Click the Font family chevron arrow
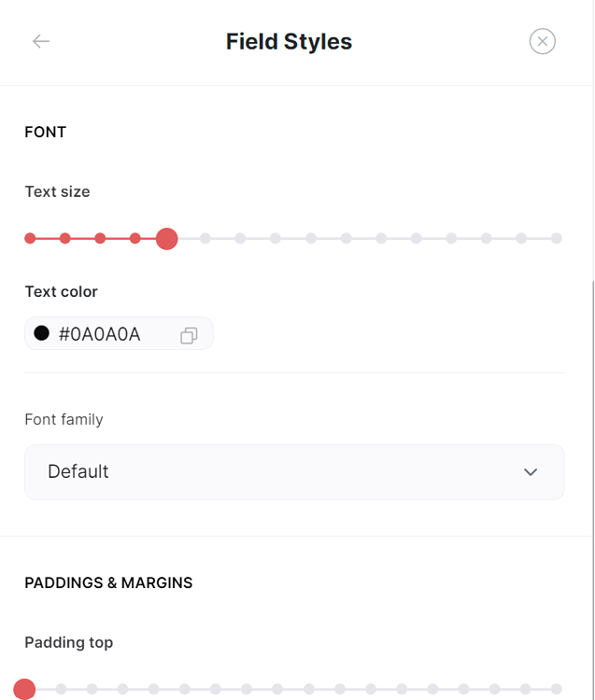The image size is (595, 700). tap(531, 472)
